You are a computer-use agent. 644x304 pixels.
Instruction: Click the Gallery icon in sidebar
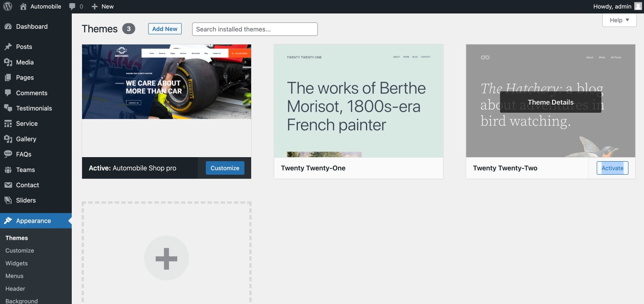tap(8, 139)
